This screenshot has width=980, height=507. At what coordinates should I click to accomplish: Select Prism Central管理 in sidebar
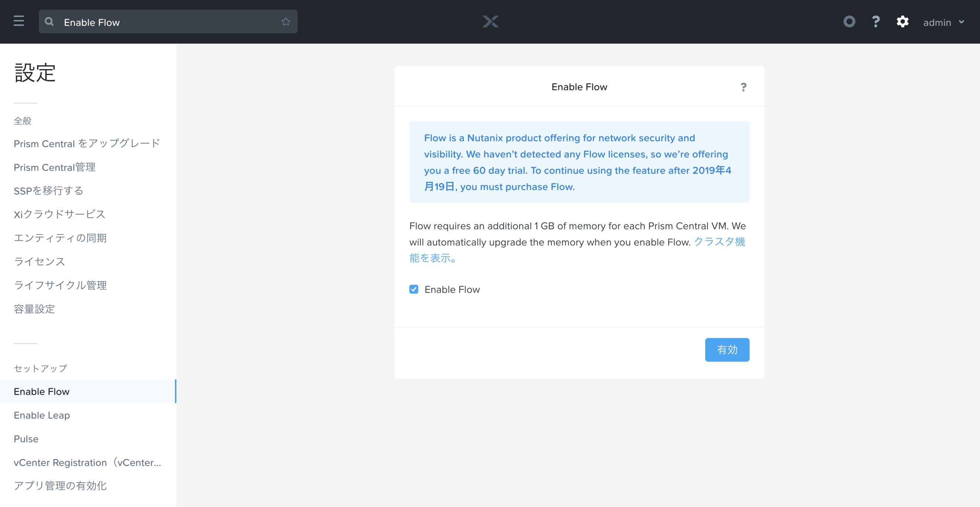(54, 167)
